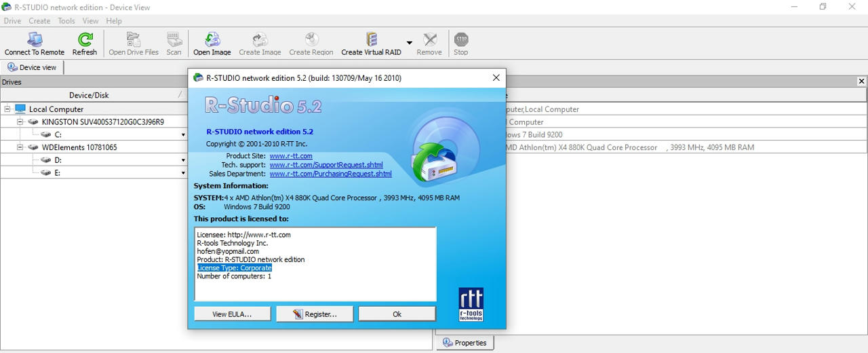Click the Number of computers: 1 line
This screenshot has height=353, width=868.
(234, 276)
